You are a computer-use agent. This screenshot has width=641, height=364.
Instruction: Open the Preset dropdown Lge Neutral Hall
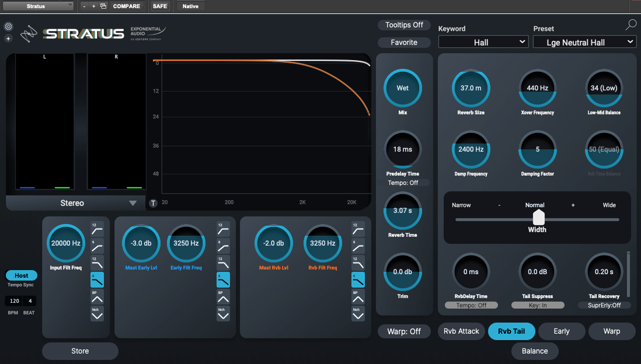click(x=584, y=42)
